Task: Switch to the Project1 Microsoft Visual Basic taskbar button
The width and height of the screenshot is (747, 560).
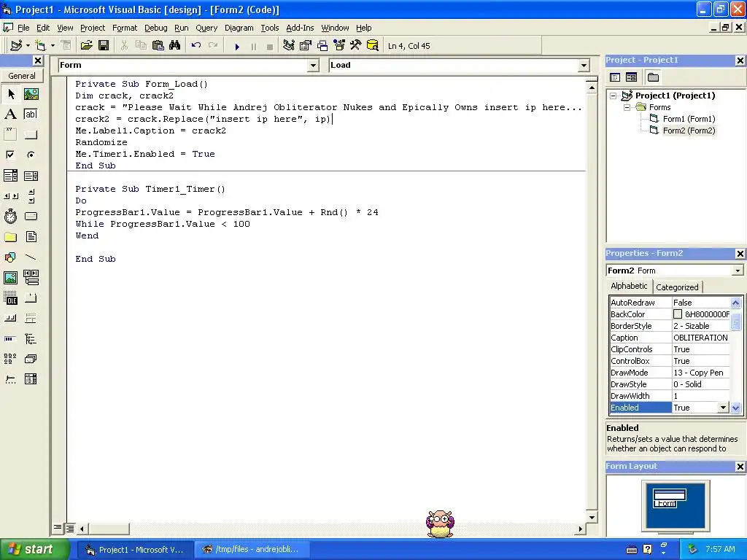Action: (135, 550)
